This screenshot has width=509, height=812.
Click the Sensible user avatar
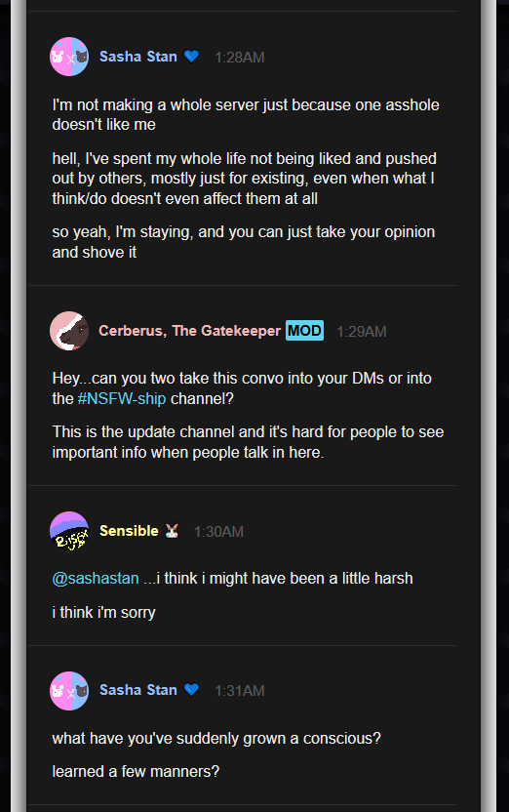(x=69, y=531)
